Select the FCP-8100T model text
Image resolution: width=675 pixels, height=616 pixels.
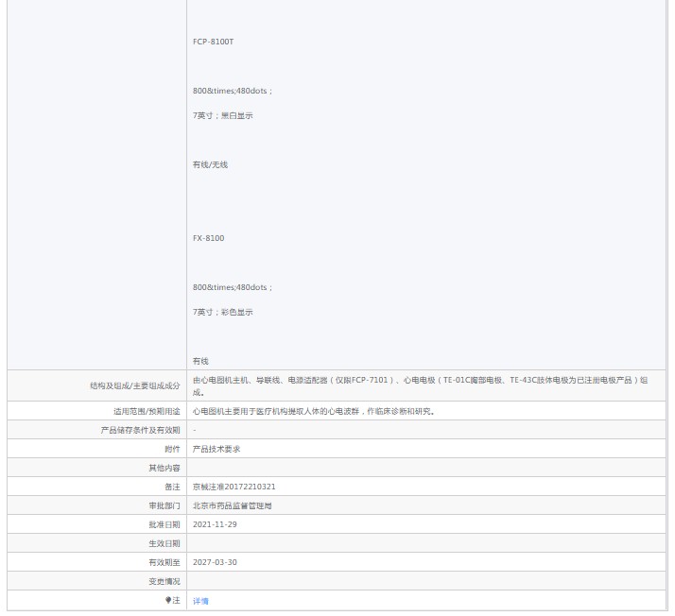tap(213, 42)
